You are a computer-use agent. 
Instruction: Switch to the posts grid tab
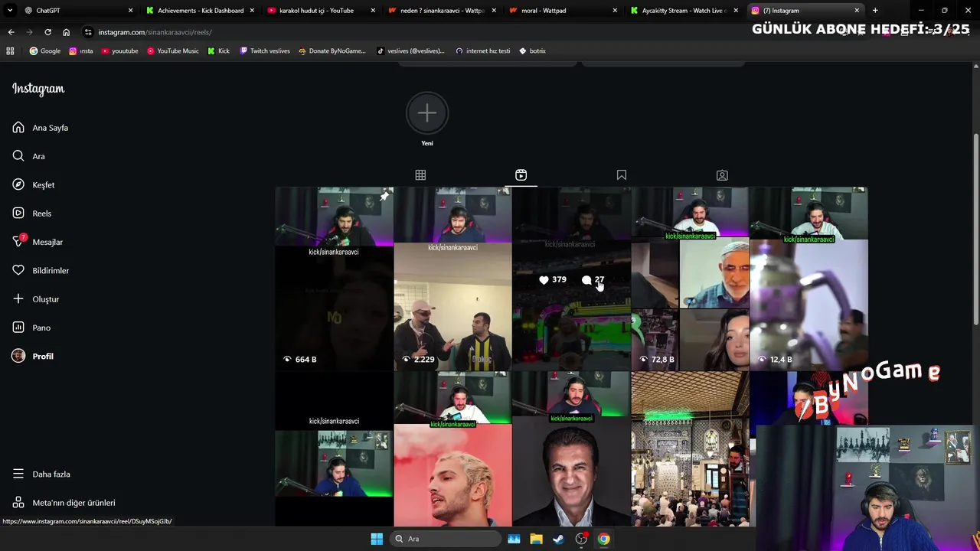(420, 175)
